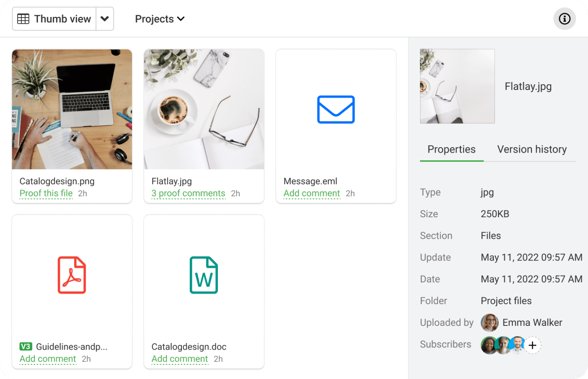Click the info icon in the top right corner

coord(565,19)
